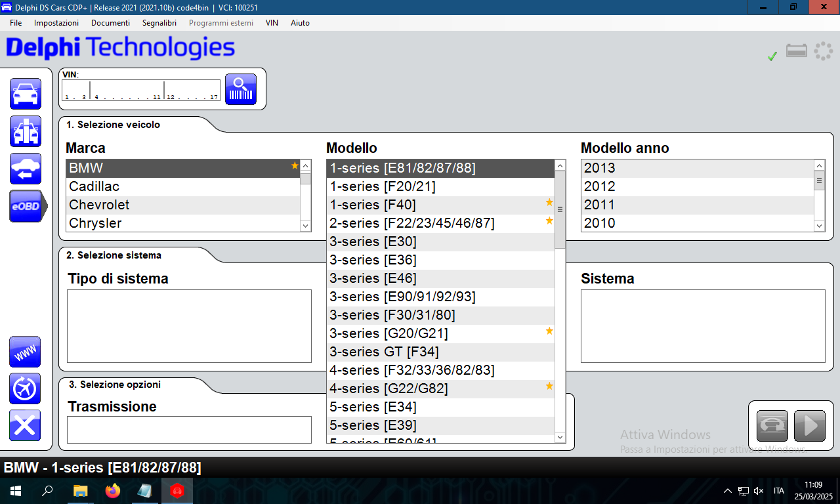This screenshot has height=504, width=840.
Task: Select Chevrolet in Marca list
Action: pos(183,205)
